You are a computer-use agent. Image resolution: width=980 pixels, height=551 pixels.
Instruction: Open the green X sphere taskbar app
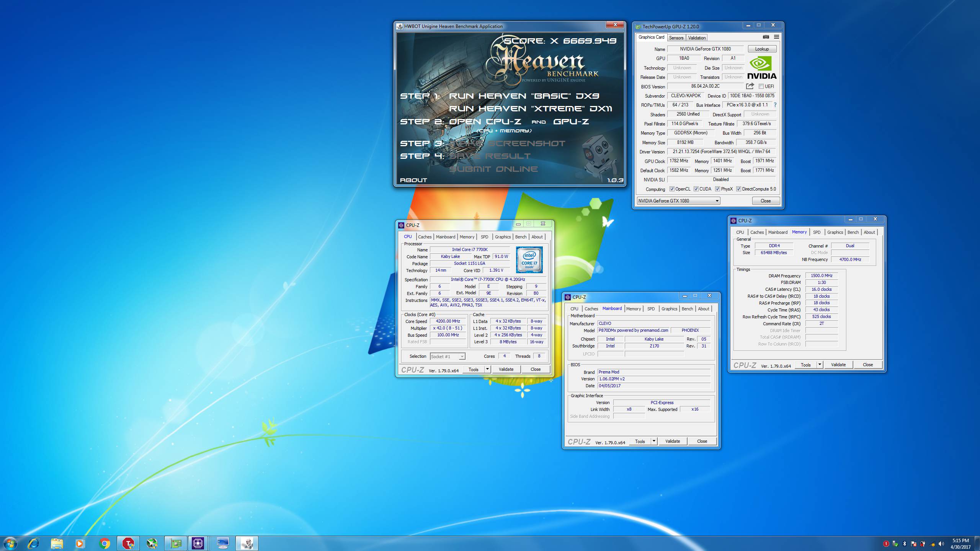(x=152, y=543)
